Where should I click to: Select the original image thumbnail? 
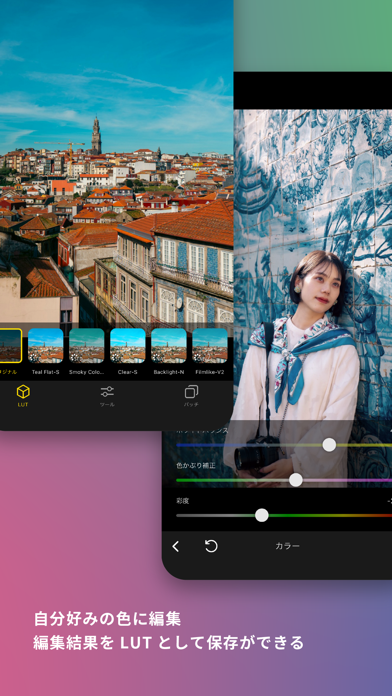10,346
